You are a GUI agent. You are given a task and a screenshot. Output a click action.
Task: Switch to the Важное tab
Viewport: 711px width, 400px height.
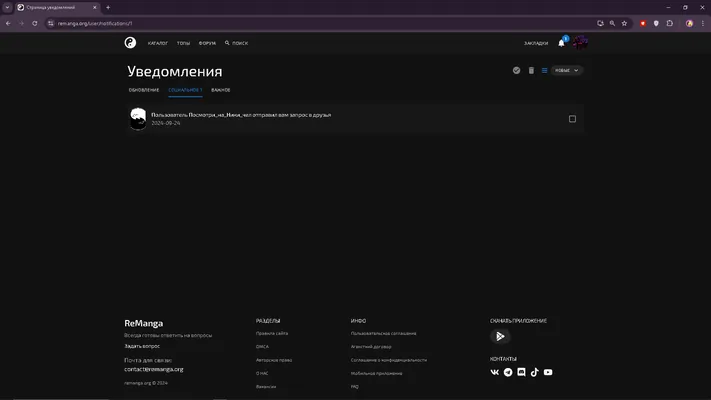pos(221,90)
